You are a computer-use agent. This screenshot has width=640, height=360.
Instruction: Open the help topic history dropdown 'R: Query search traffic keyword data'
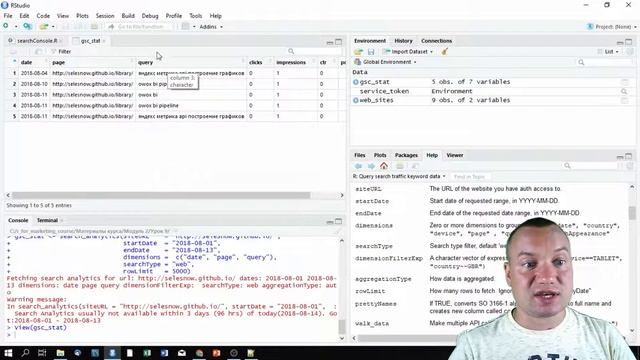pyautogui.click(x=399, y=176)
